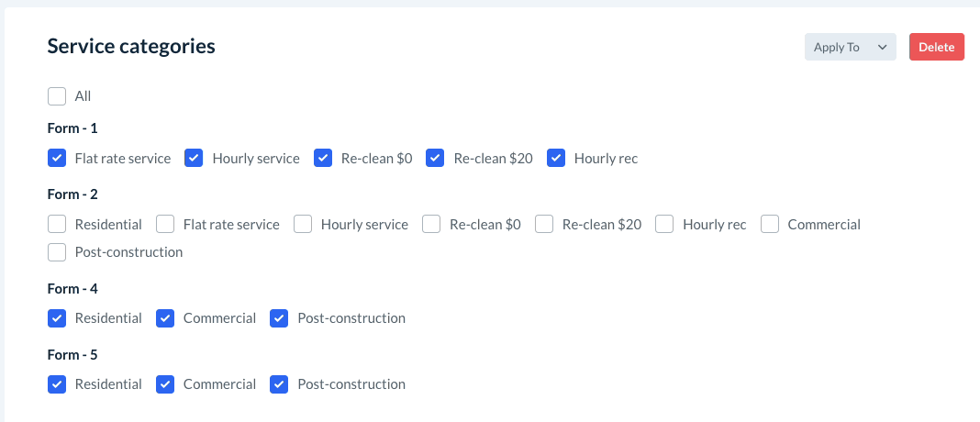Viewport: 980px width, 422px height.
Task: Check Post-construction under Form - 2
Action: [57, 251]
